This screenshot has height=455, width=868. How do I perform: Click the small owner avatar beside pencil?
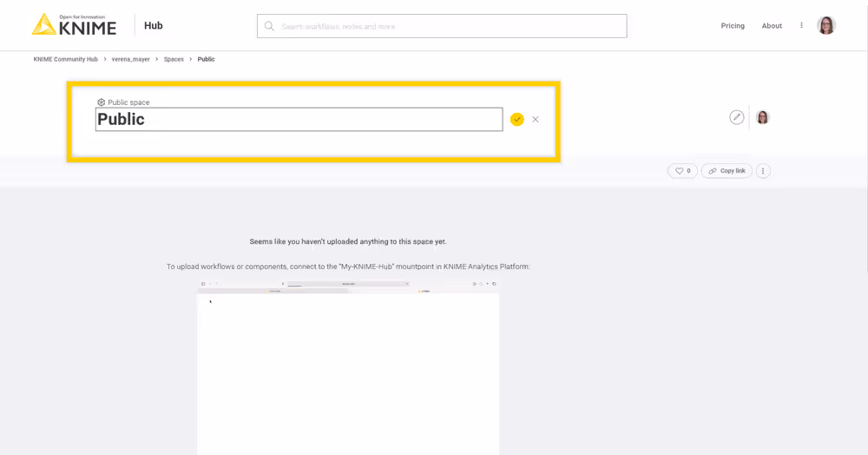762,117
